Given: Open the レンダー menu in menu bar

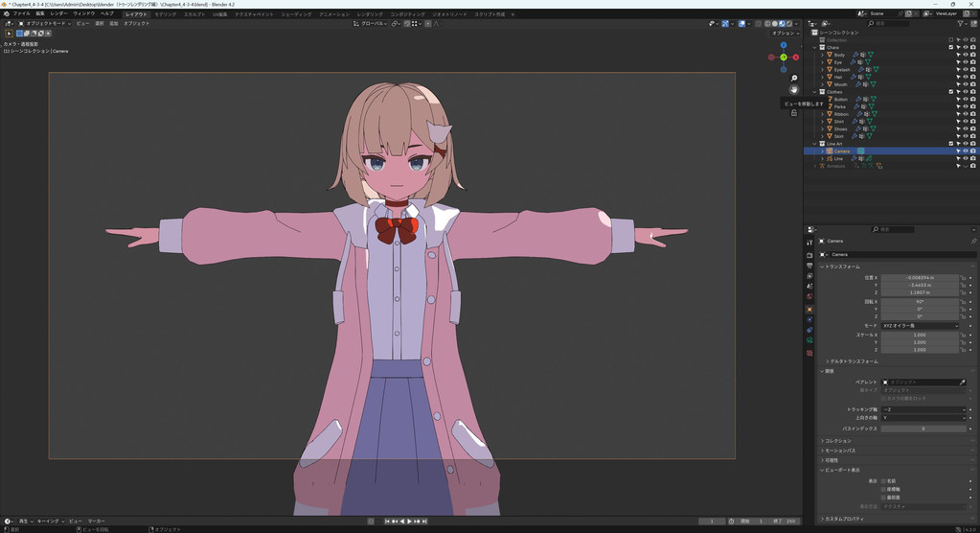Looking at the screenshot, I should (x=58, y=13).
